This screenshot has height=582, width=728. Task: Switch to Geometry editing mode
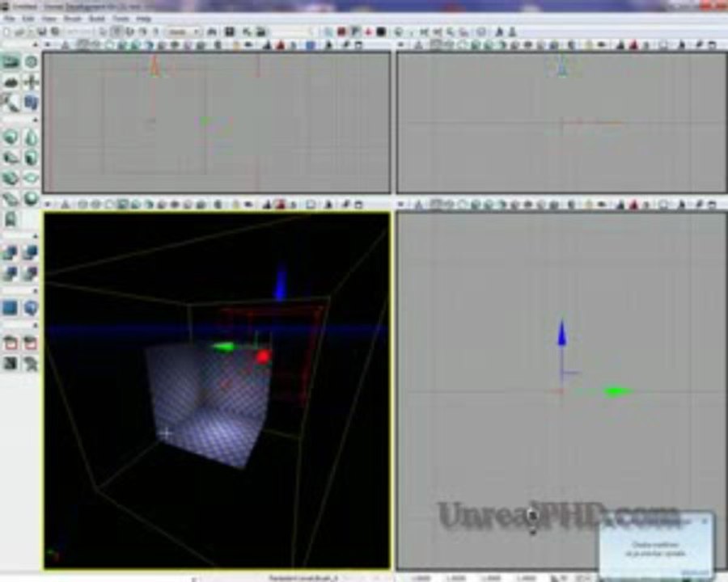click(31, 62)
